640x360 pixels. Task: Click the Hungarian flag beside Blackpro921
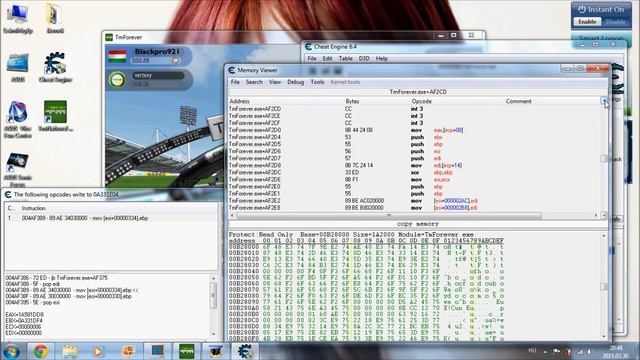click(118, 56)
